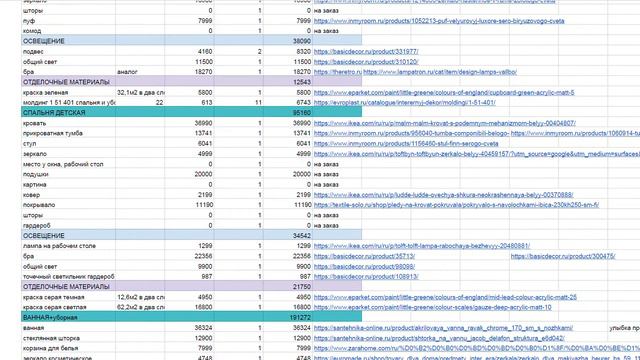Screen dimensions: 640x360
Task: Select the ОСВЕЩЕНИЕ header with total 34542
Action: coord(68,236)
